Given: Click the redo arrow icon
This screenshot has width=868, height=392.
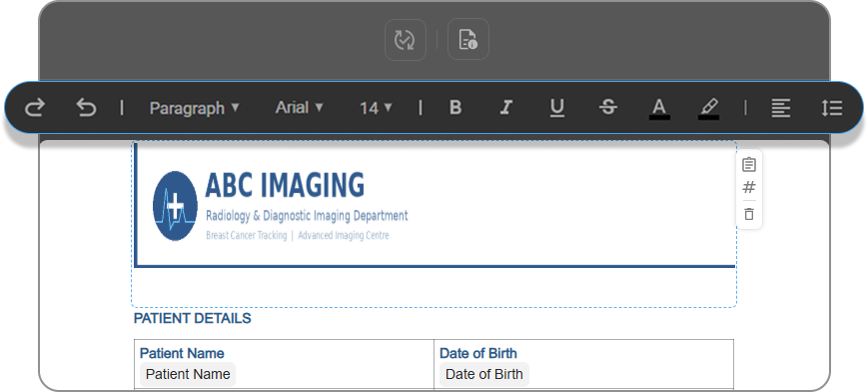Looking at the screenshot, I should tap(34, 108).
